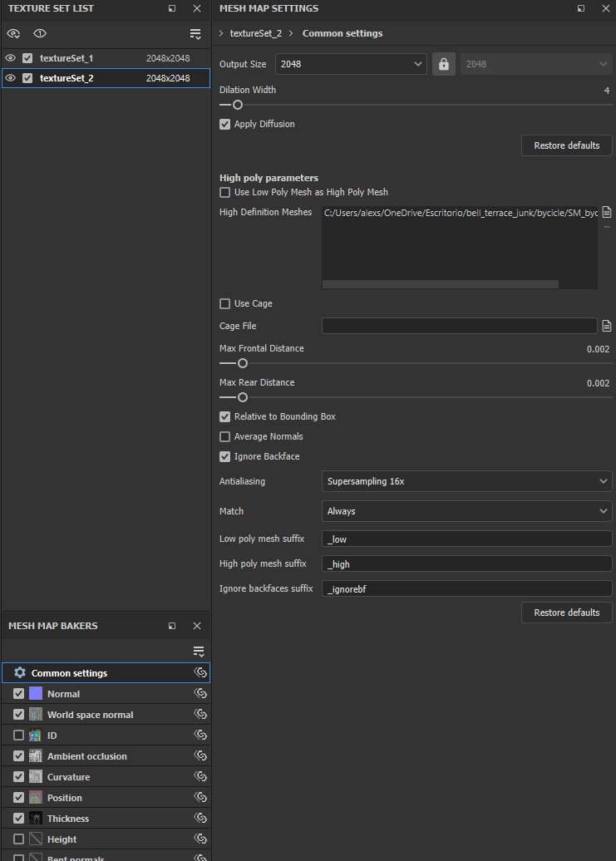Select the Curvature baker in the list

68,777
